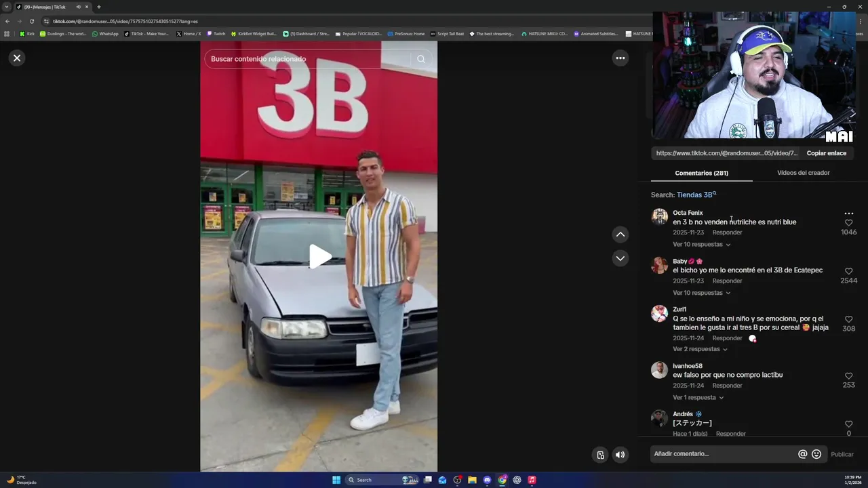Open the Twitch bookmark
Viewport: 868px width, 488px height.
[x=216, y=33]
